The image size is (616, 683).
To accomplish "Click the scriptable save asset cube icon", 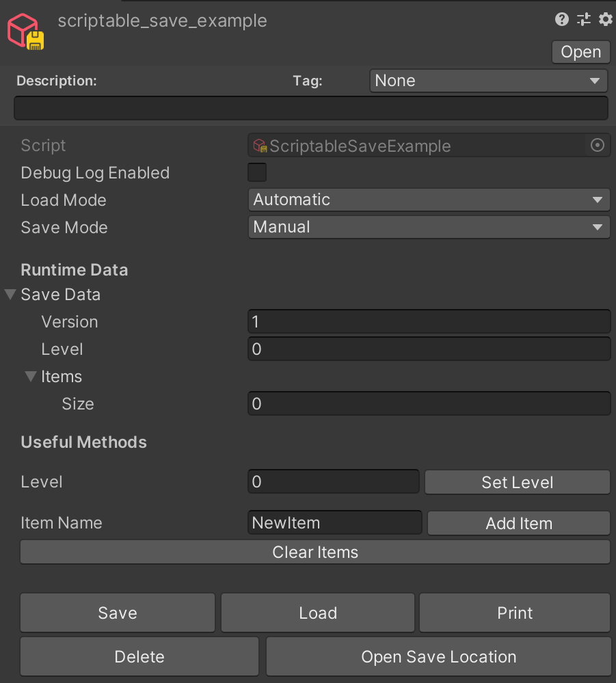I will (26, 31).
